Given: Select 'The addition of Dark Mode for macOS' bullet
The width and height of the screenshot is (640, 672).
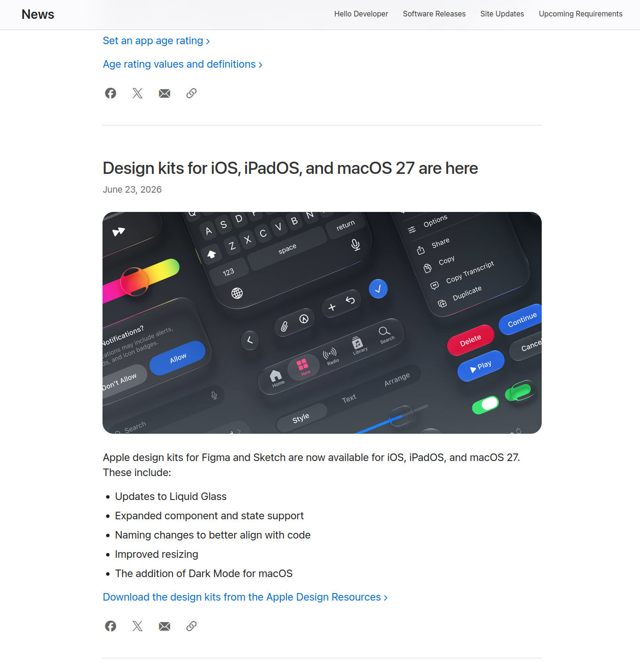Looking at the screenshot, I should point(204,574).
